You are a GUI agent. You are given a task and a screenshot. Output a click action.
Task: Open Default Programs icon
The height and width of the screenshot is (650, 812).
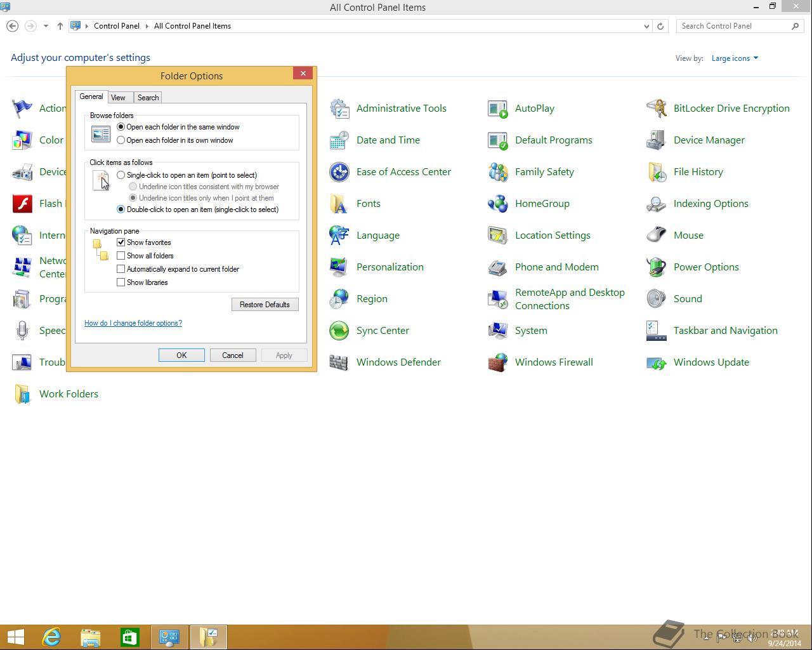click(497, 140)
